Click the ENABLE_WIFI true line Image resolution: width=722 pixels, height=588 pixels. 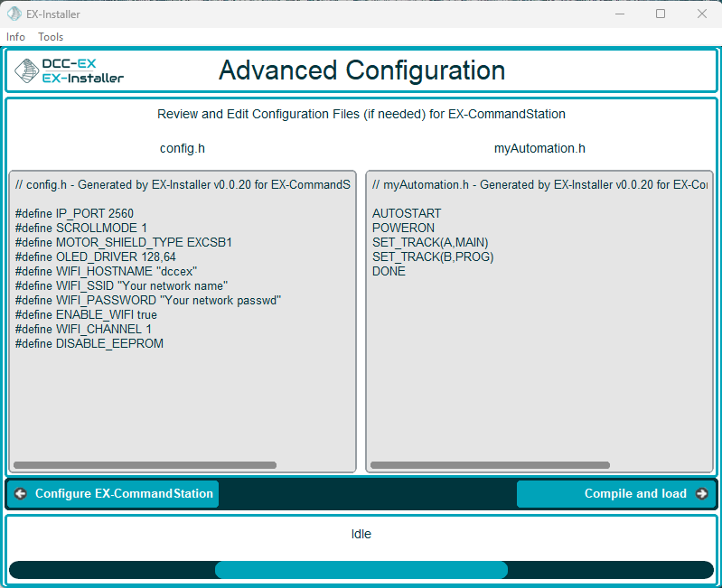pos(86,314)
